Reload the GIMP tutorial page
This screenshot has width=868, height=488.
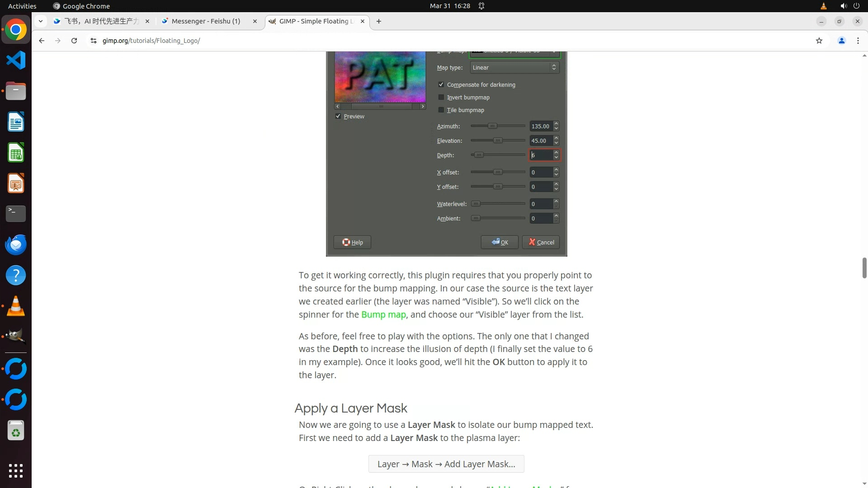click(x=74, y=41)
